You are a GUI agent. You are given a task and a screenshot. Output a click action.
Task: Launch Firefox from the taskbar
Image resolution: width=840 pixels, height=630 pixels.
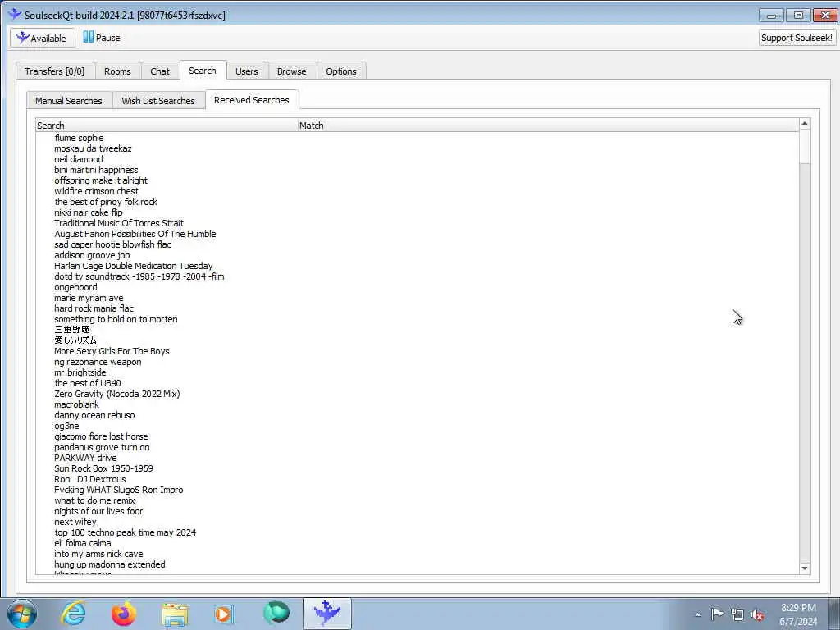click(124, 614)
